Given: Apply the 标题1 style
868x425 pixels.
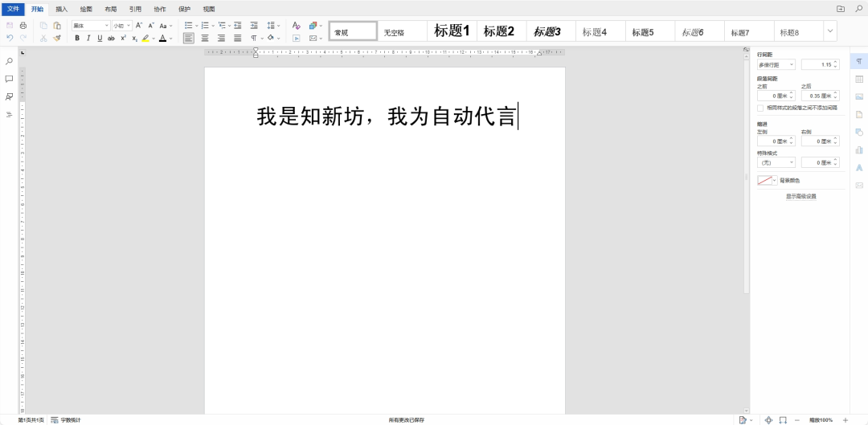Looking at the screenshot, I should (452, 31).
